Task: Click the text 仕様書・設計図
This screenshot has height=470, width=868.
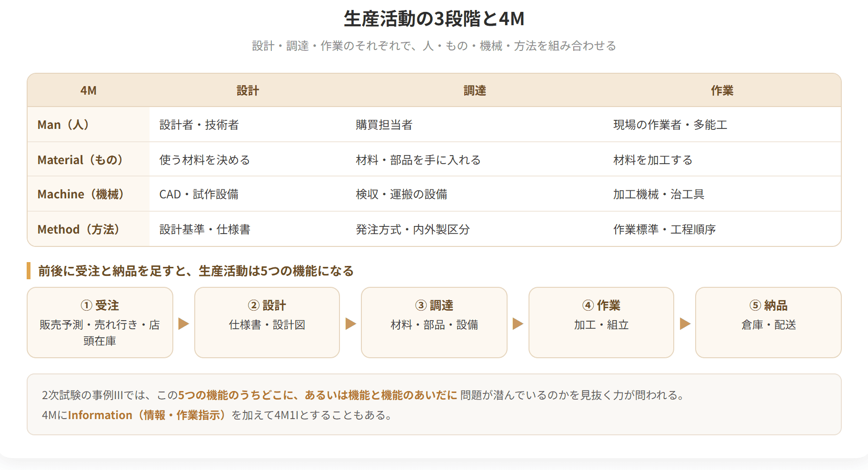Action: click(267, 325)
